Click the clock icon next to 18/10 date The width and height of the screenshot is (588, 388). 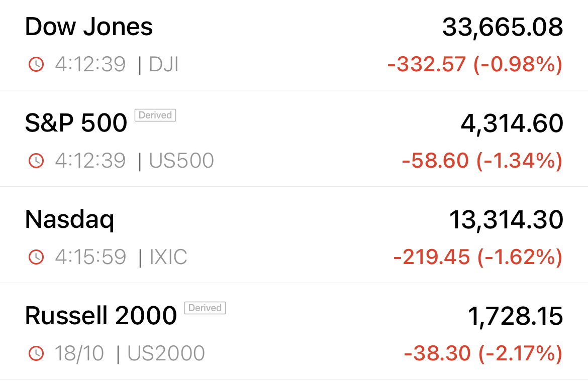pos(36,353)
